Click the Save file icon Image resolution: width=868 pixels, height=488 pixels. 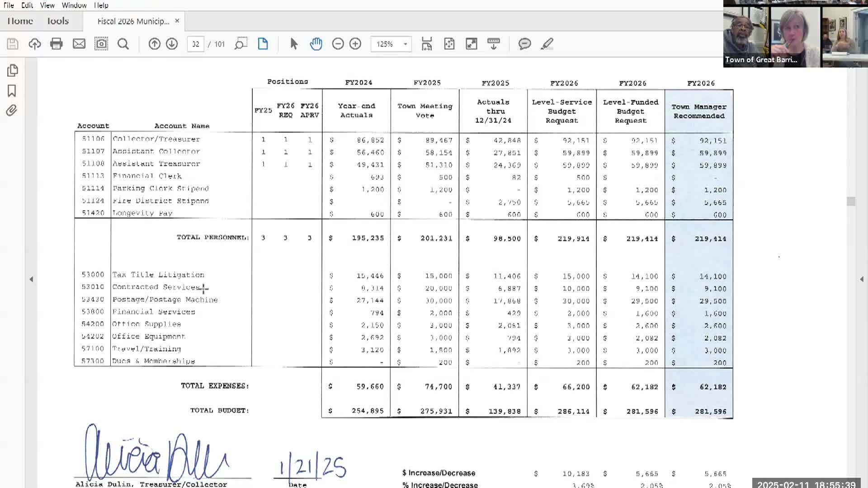(x=13, y=44)
